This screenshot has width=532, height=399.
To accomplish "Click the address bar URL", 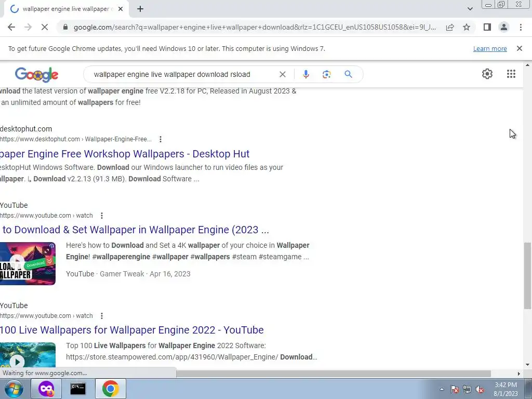I will click(255, 27).
